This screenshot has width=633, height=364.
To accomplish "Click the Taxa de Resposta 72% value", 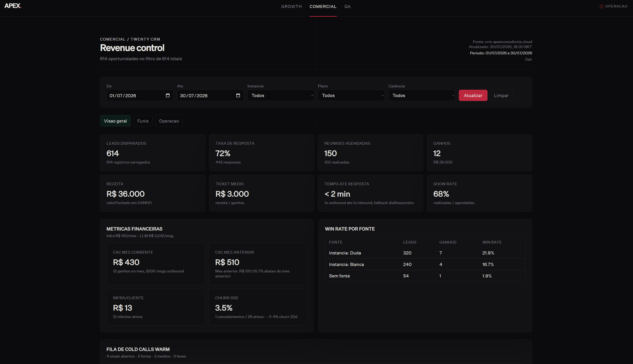I will point(223,153).
